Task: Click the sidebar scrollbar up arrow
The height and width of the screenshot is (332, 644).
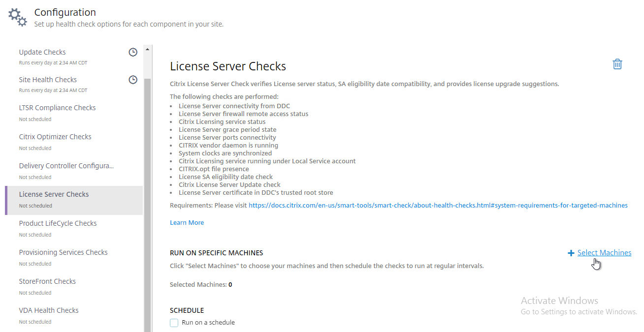Action: [147, 50]
